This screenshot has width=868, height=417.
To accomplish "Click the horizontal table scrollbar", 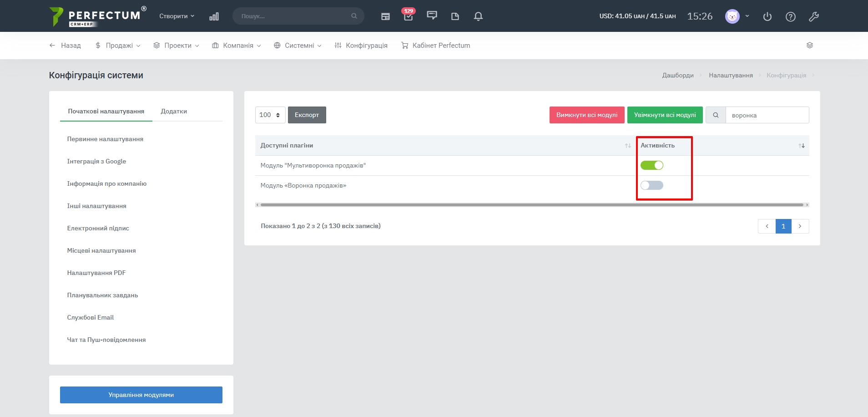I will pos(531,205).
